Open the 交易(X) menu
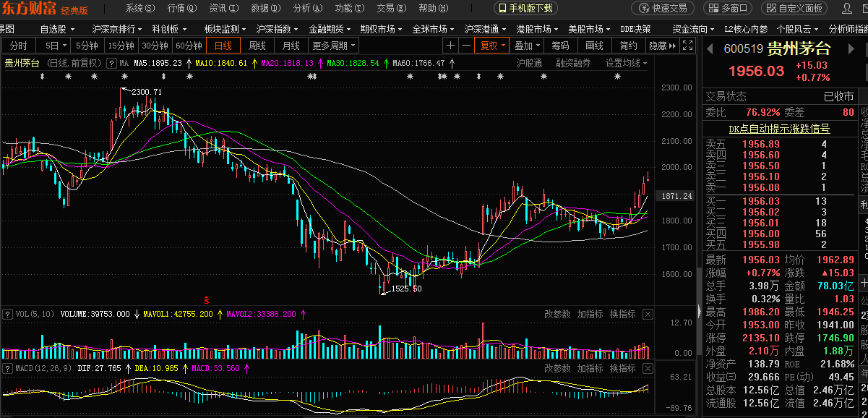Viewport: 868px width, 418px height. point(392,8)
